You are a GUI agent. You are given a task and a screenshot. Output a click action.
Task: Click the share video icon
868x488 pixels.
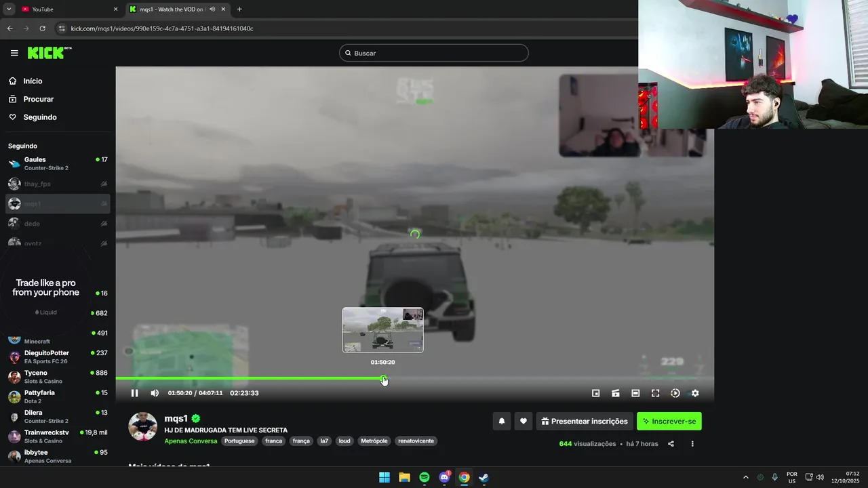[x=671, y=444]
